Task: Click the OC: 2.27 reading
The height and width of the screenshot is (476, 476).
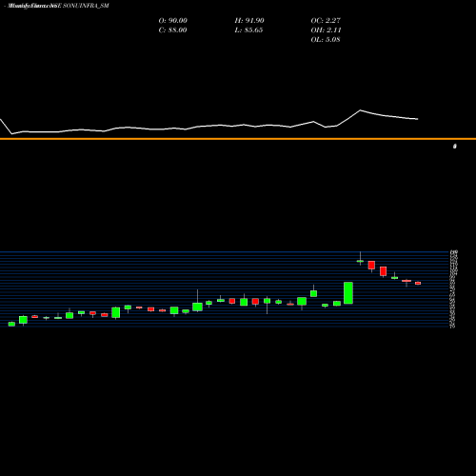Action: coord(326,21)
